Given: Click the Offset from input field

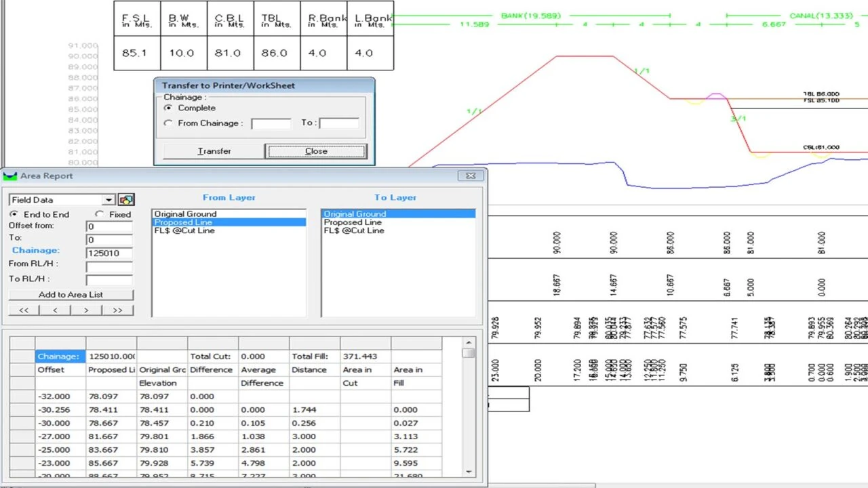Looking at the screenshot, I should [x=109, y=226].
